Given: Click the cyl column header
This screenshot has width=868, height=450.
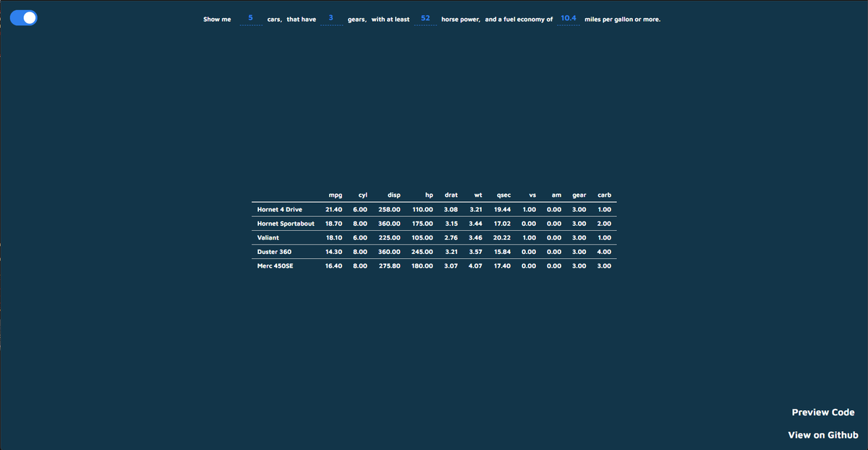Looking at the screenshot, I should [x=362, y=195].
